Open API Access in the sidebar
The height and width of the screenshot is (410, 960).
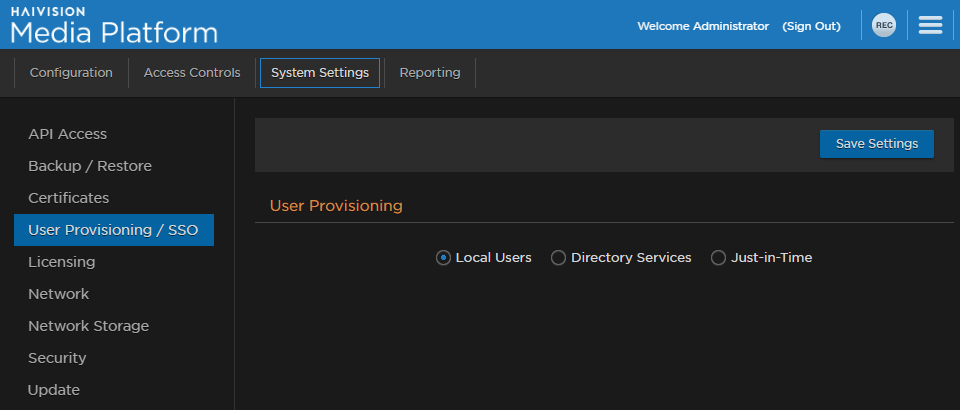click(67, 134)
